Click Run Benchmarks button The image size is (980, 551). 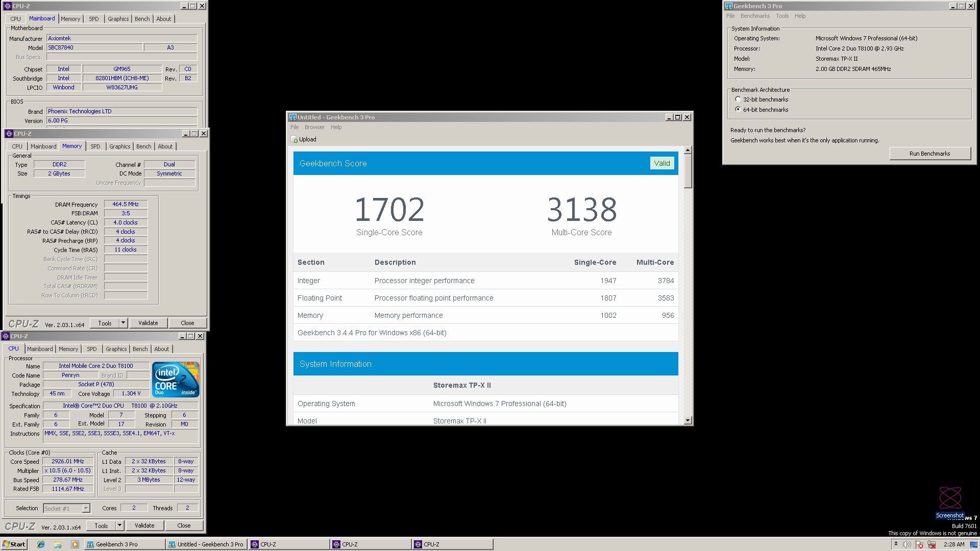coord(929,154)
